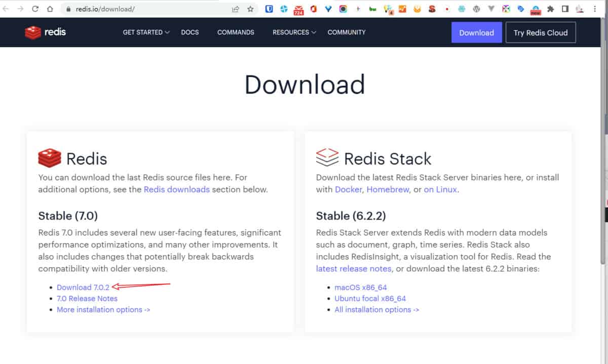Click the Try Redis Cloud button

coord(541,32)
